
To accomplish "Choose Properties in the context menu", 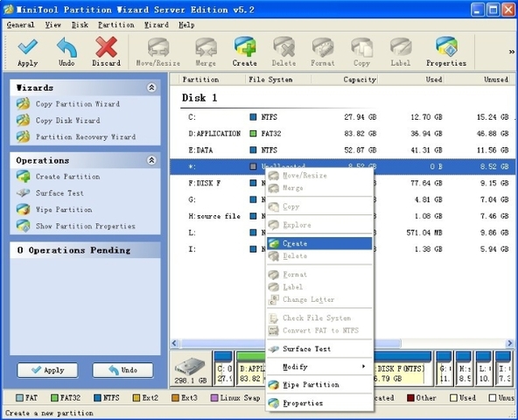I will (x=319, y=403).
